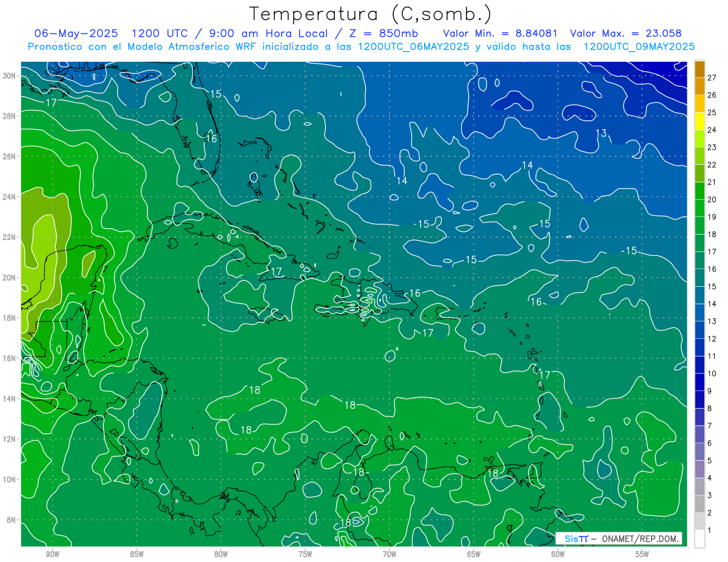Click the legend number 23
The image size is (728, 562).
(x=712, y=147)
